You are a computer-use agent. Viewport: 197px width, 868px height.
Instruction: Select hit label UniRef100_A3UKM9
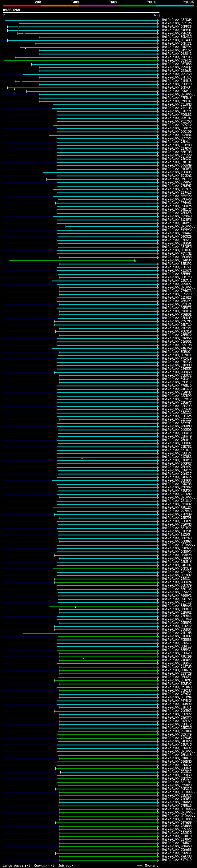point(176,318)
